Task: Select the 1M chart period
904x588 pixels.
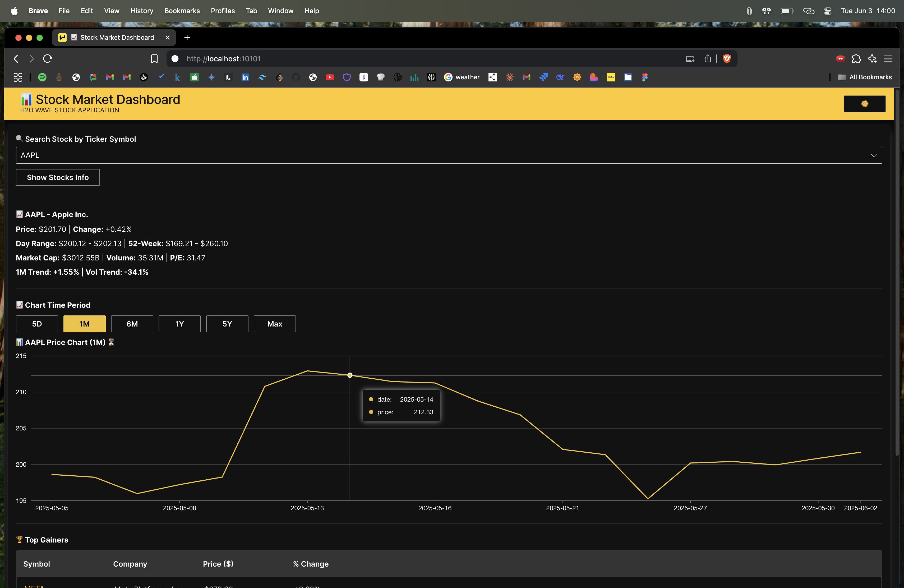Action: pyautogui.click(x=84, y=324)
